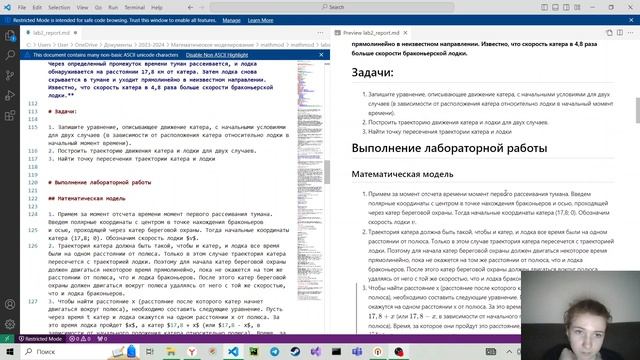
Task: Go back with navigation arrow
Action: tap(191, 7)
